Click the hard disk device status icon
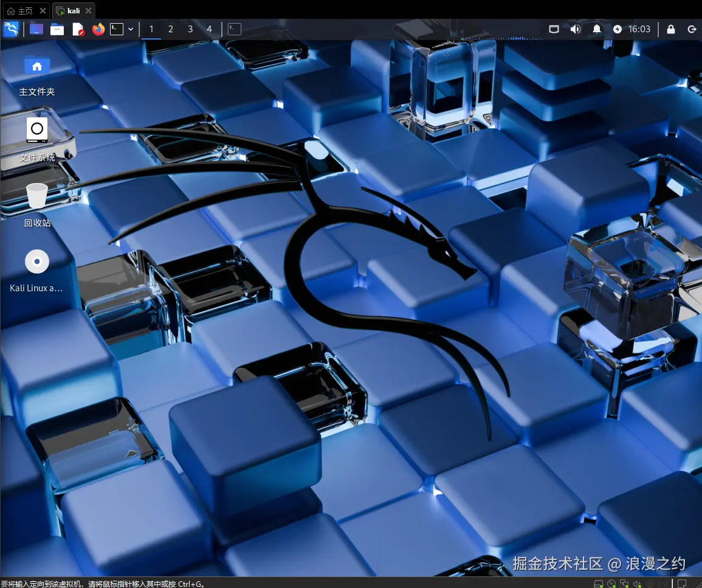The image size is (702, 588). [x=598, y=584]
